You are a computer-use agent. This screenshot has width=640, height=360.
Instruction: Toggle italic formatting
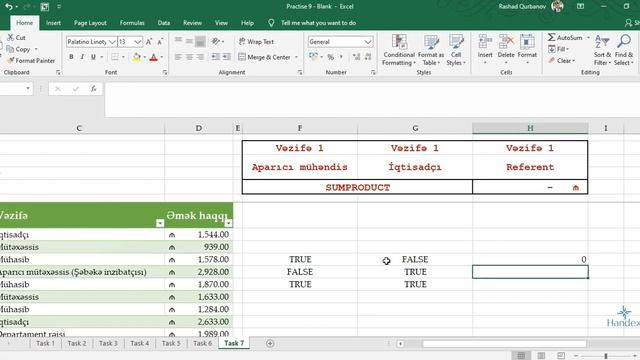point(82,57)
